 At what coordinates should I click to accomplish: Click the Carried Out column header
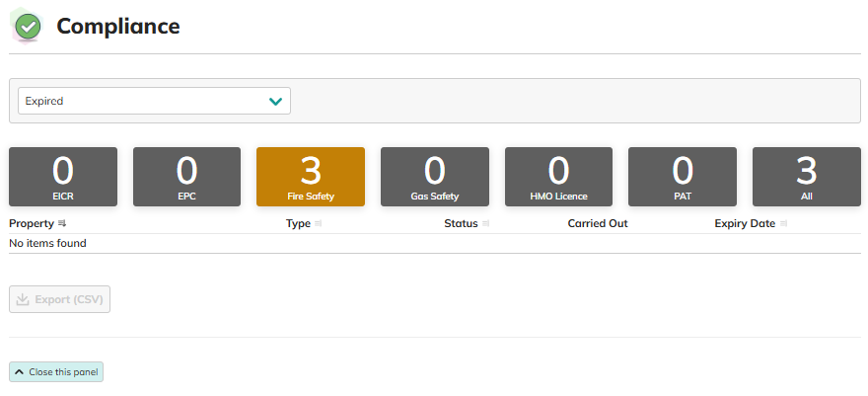pyautogui.click(x=598, y=224)
